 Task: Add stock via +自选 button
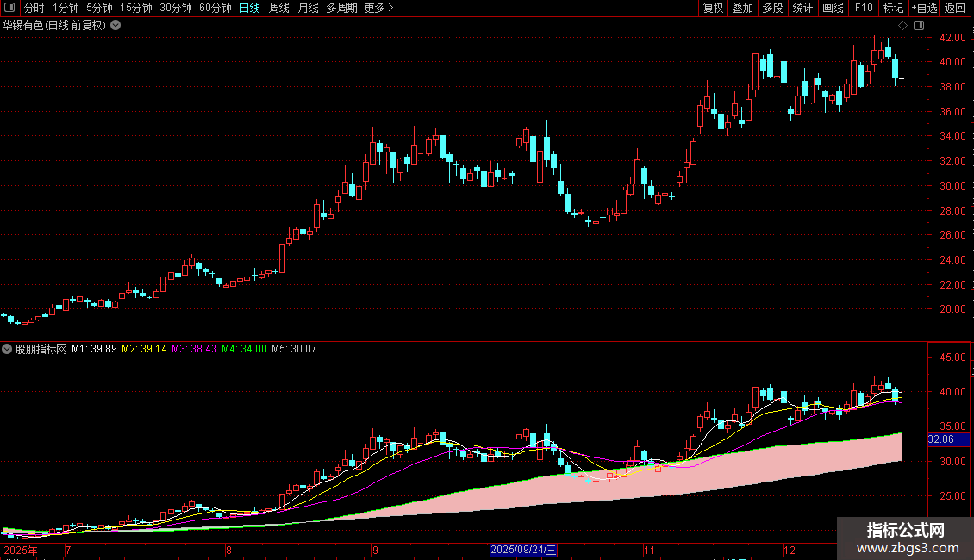pyautogui.click(x=924, y=8)
